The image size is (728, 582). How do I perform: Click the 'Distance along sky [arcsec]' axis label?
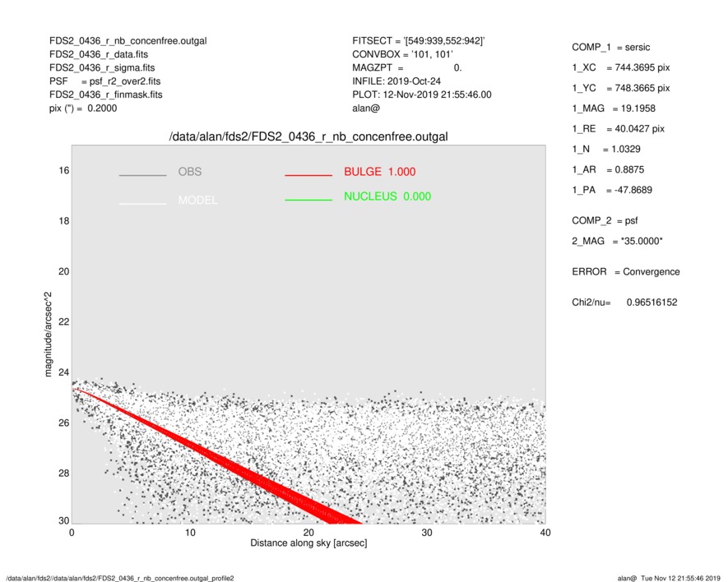coord(308,543)
